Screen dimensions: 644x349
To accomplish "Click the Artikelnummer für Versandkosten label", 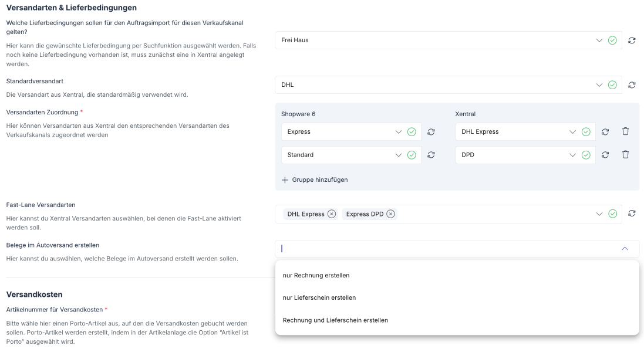I will coord(55,310).
